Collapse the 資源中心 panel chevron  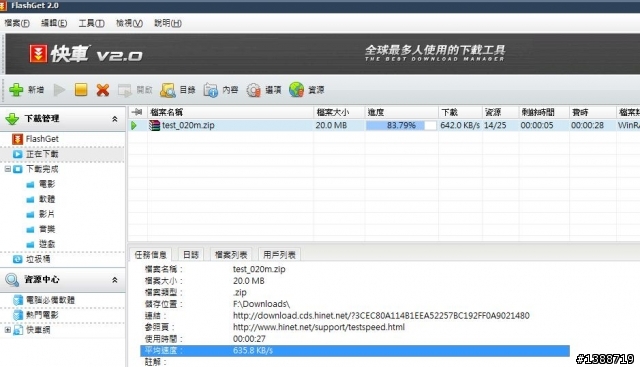[x=115, y=280]
